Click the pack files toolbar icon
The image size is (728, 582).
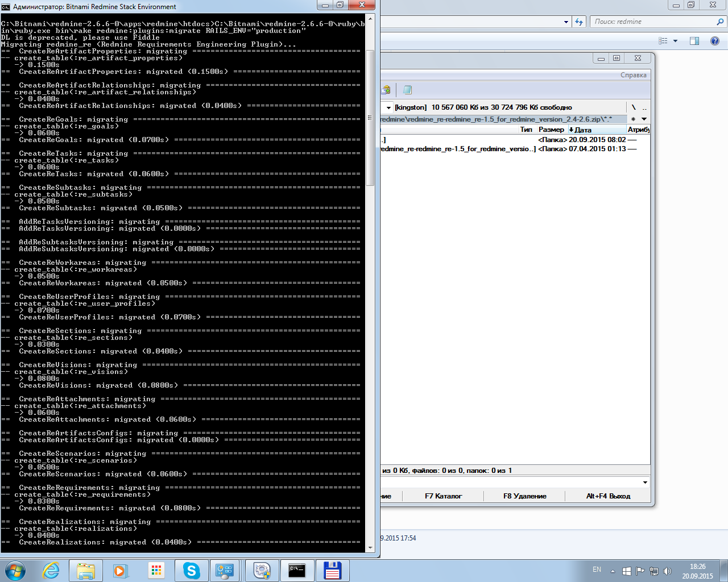[x=386, y=90]
